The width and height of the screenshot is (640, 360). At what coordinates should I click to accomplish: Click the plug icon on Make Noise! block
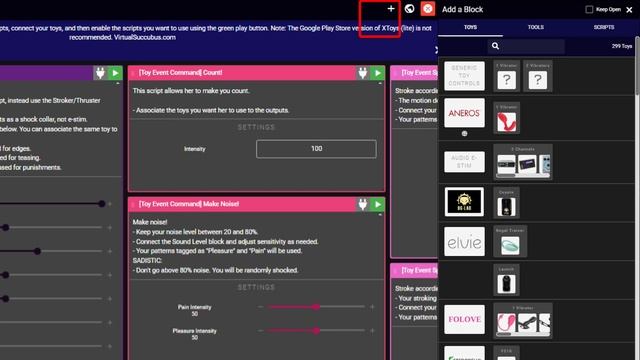363,204
